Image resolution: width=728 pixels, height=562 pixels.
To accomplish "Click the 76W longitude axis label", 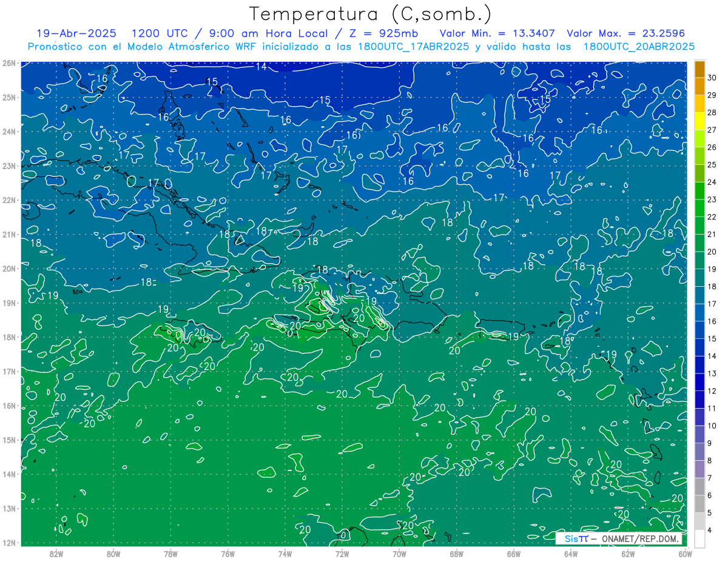I will (x=227, y=554).
